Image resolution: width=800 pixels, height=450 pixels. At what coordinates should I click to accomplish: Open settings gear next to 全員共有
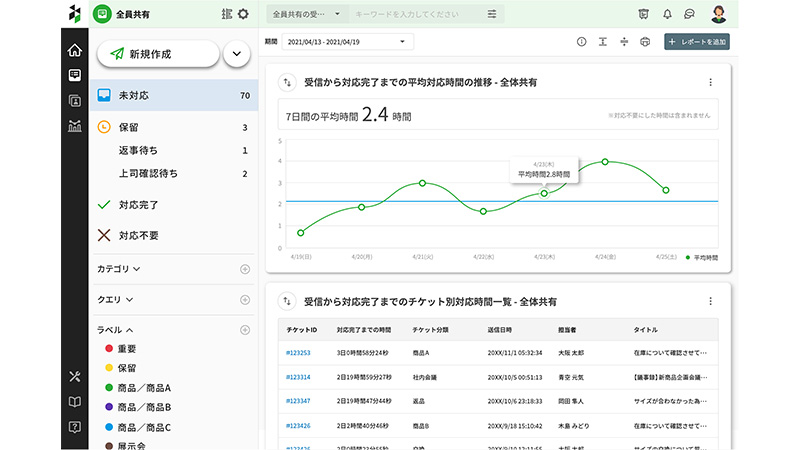[242, 14]
